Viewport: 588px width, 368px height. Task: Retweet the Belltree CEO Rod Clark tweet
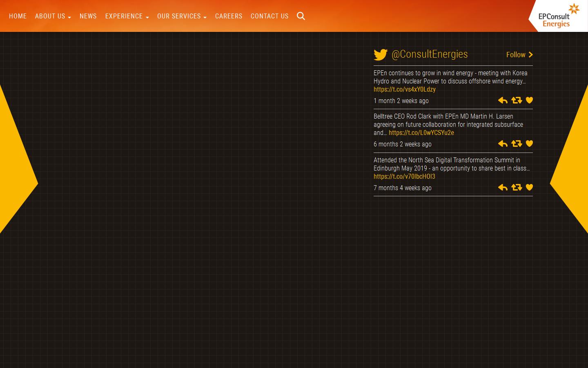(x=517, y=144)
